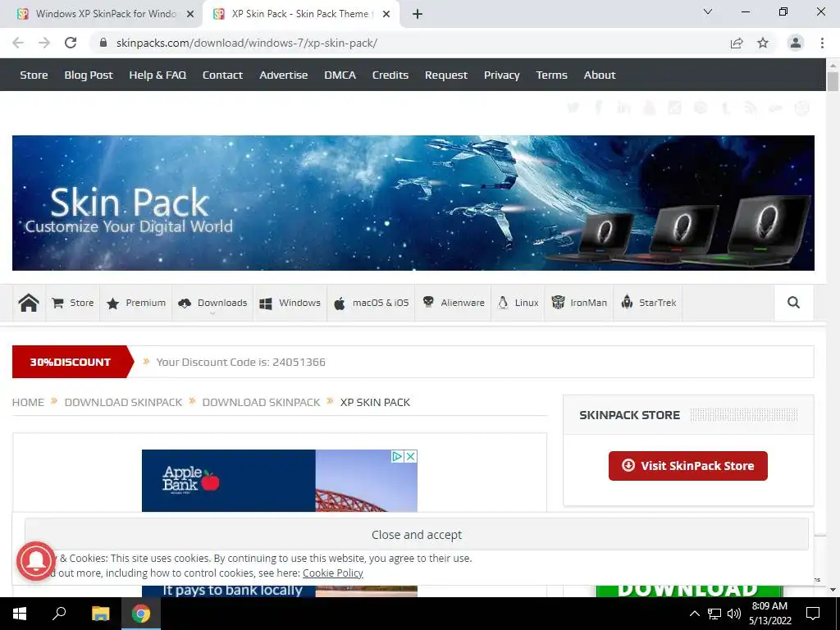Viewport: 840px width, 630px height.
Task: Open File Explorer from the taskbar
Action: (100, 614)
